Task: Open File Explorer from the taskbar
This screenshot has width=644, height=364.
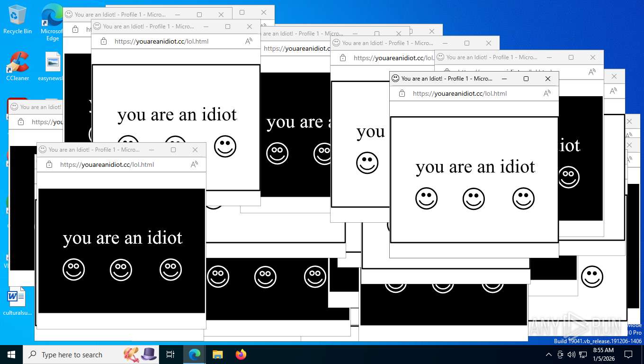Action: tap(217, 355)
